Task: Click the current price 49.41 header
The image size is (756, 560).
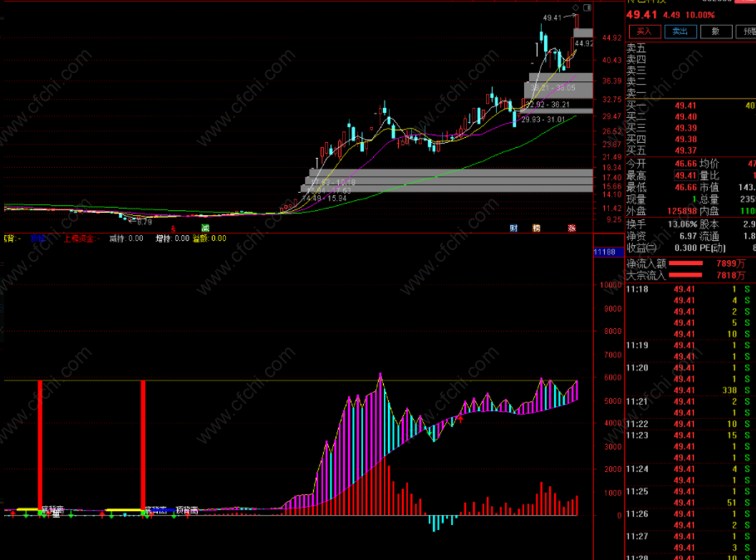Action: pos(641,15)
